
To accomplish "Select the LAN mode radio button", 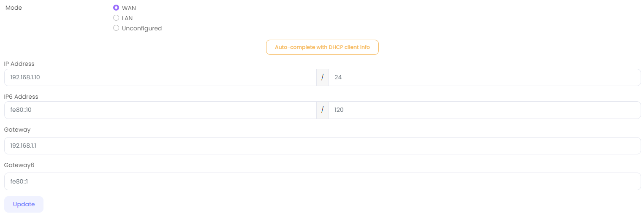I will pos(116,18).
